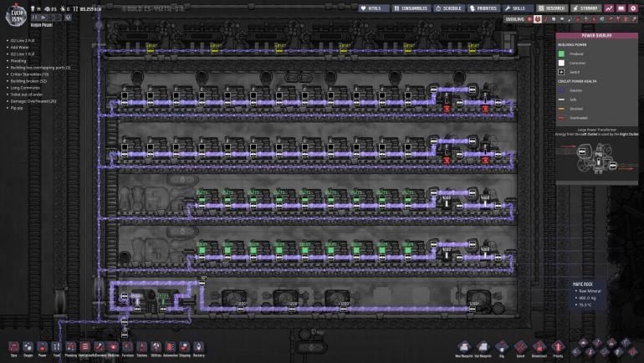Open the Refinement build category
The width and height of the screenshot is (644, 363).
click(99, 348)
